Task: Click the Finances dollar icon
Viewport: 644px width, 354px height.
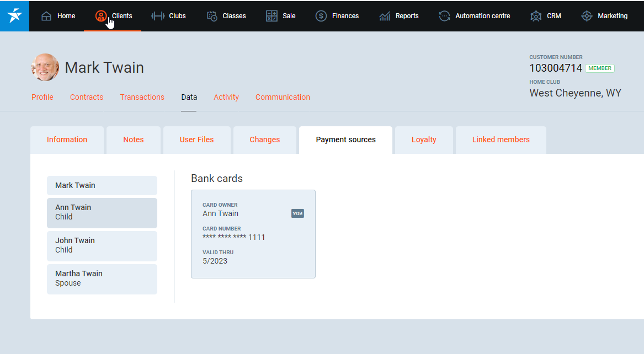Action: tap(321, 16)
